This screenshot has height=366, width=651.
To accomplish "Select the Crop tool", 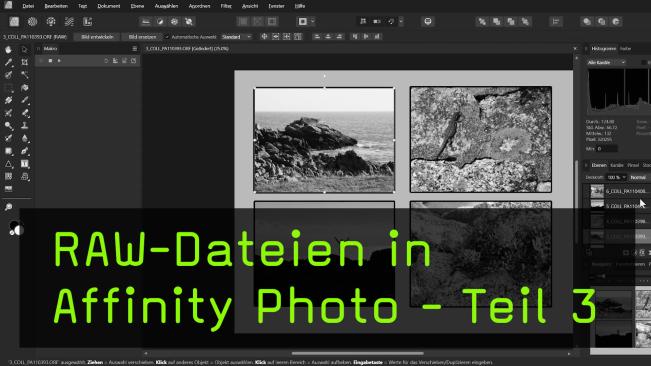I will pyautogui.click(x=24, y=62).
